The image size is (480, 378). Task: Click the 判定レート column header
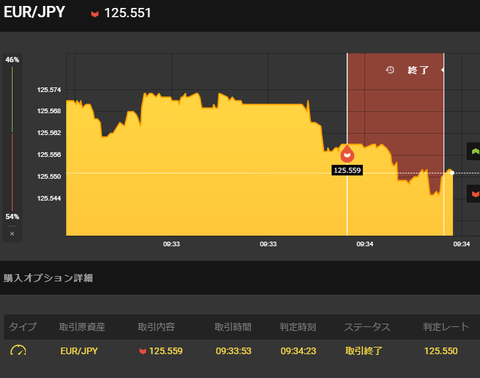point(446,327)
